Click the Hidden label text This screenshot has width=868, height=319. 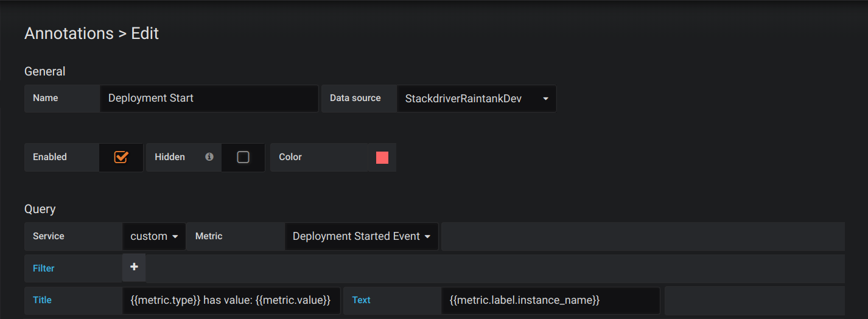170,157
